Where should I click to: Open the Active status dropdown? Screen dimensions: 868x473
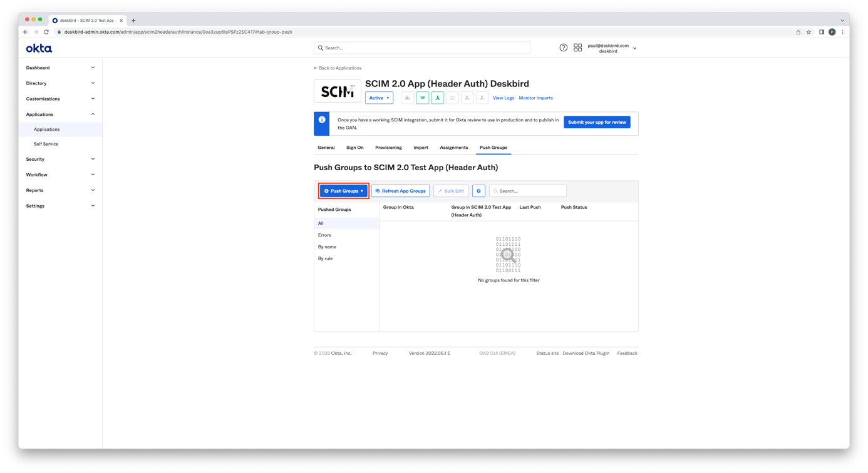pos(379,98)
